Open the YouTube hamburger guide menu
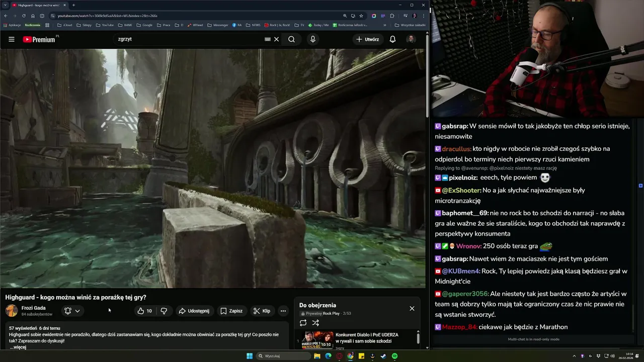 12,39
